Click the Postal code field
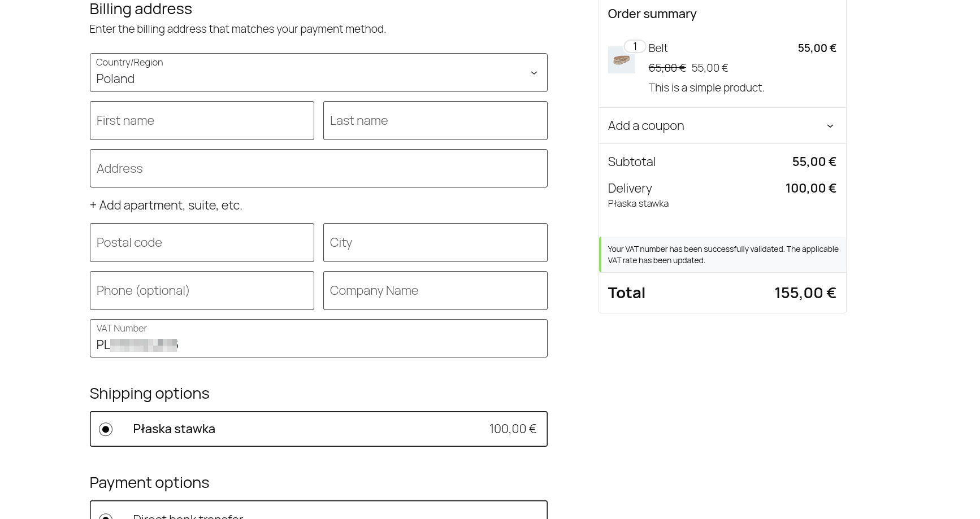 (x=202, y=242)
